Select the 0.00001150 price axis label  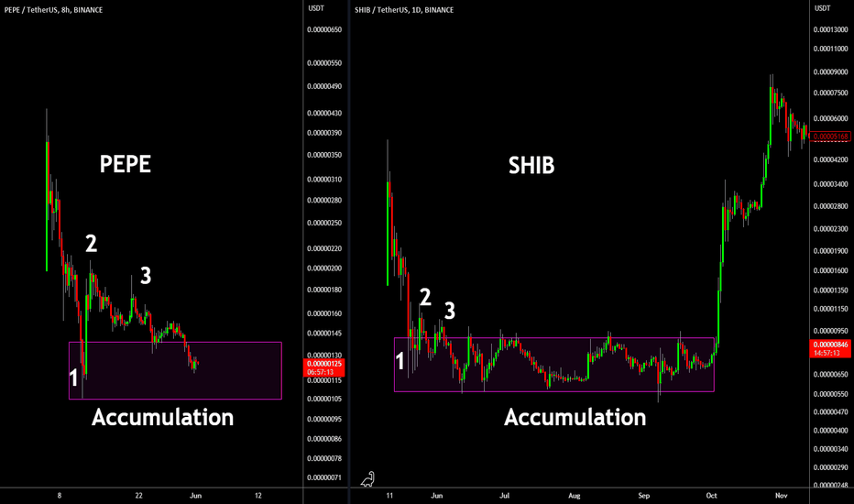pos(830,309)
